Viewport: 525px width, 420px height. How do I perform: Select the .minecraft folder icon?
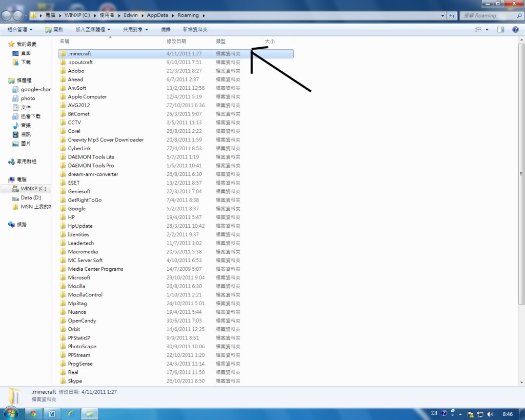pos(63,53)
